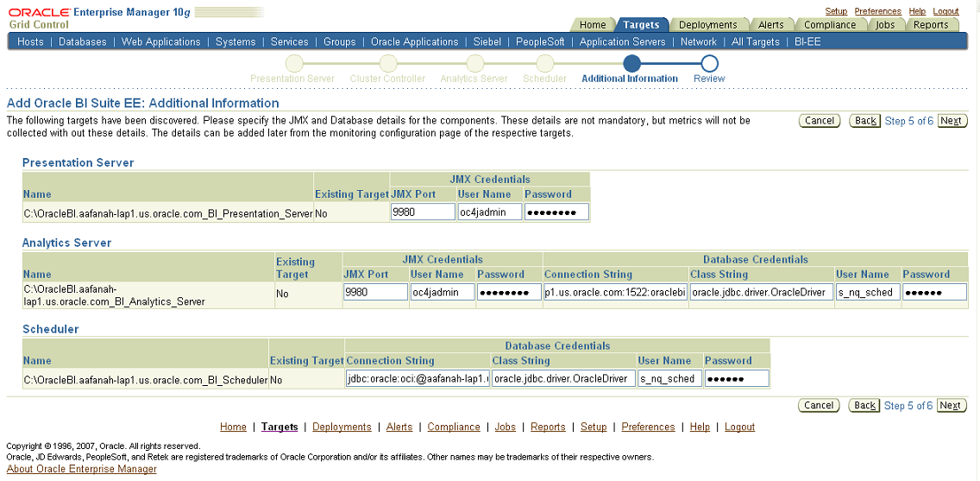Switch to the Deployments tab
The image size is (980, 481).
coord(708,25)
